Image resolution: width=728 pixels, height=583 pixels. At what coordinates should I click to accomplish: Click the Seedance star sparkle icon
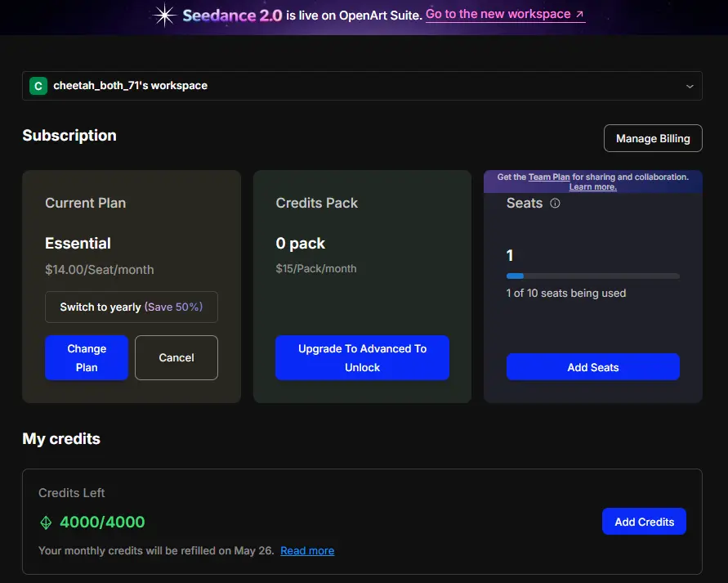pos(165,16)
